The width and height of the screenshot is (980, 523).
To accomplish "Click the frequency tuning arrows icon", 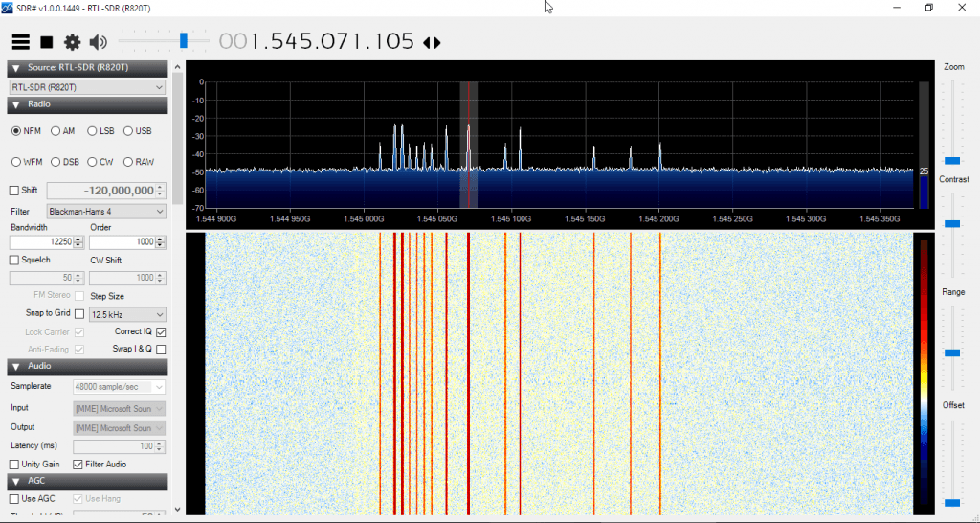I will [432, 43].
